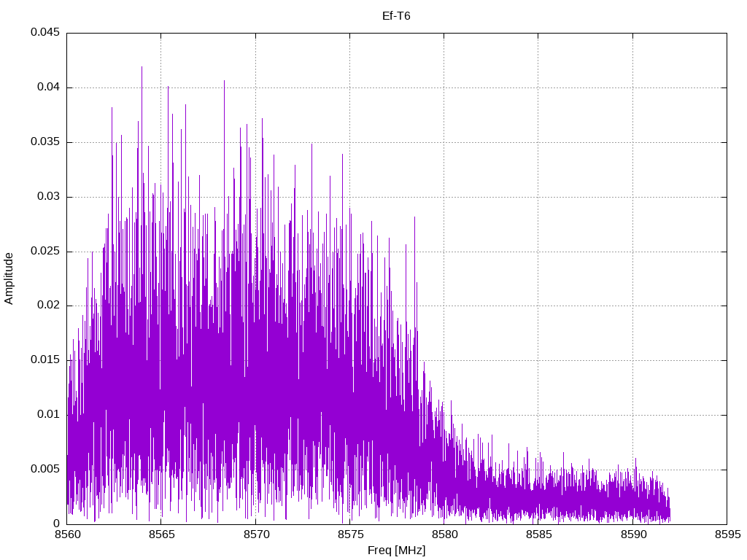747x560 pixels.
Task: Click the 0.04 y-axis tick label
Action: [49, 87]
